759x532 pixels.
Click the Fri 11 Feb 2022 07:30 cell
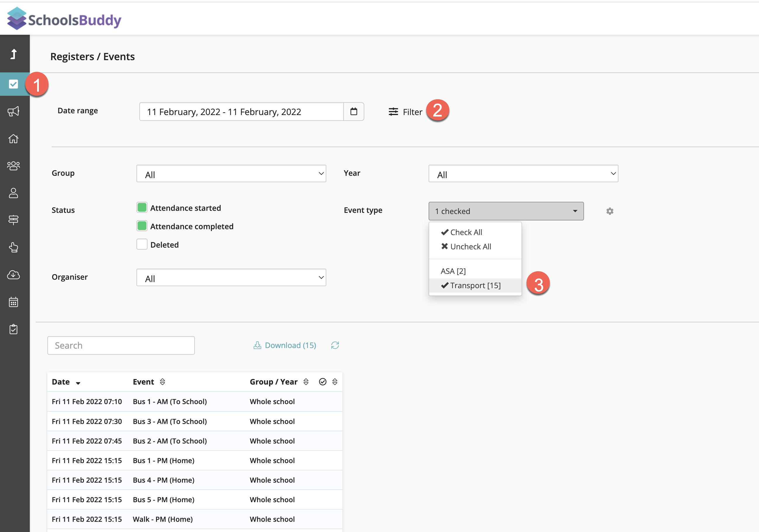point(87,421)
